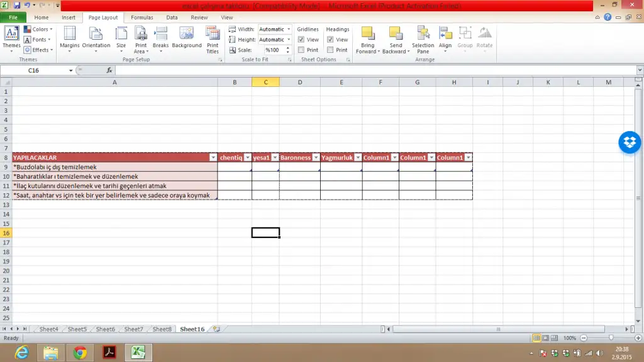The image size is (644, 362).
Task: Open the File menu button
Action: [13, 18]
